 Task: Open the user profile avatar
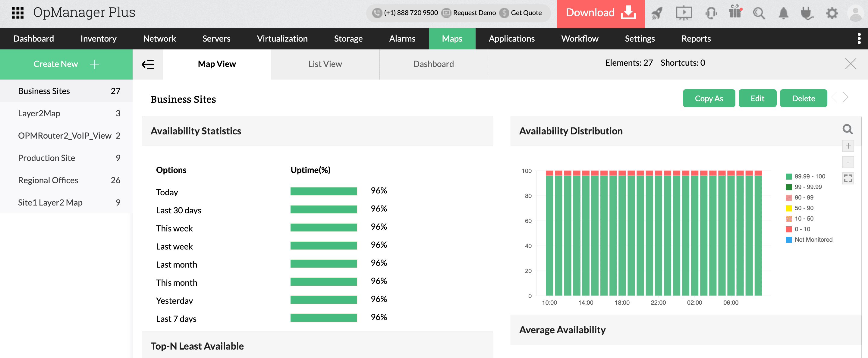(855, 14)
